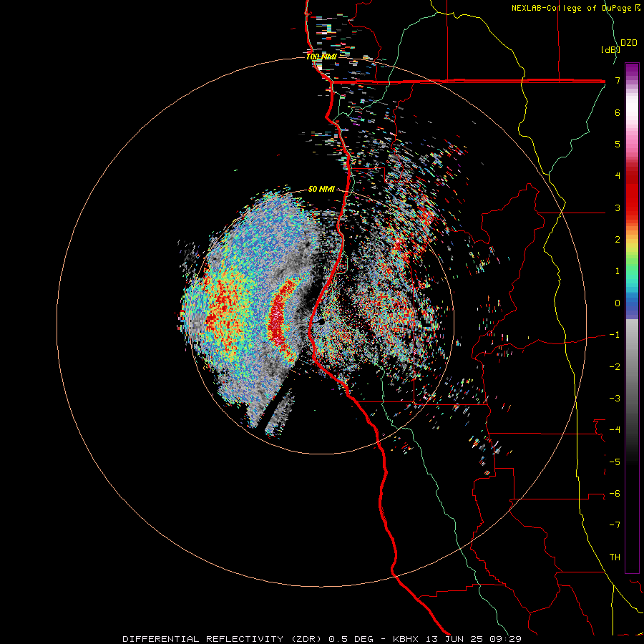Click the "-7" value on the scale
The image size is (644, 644).
point(615,525)
